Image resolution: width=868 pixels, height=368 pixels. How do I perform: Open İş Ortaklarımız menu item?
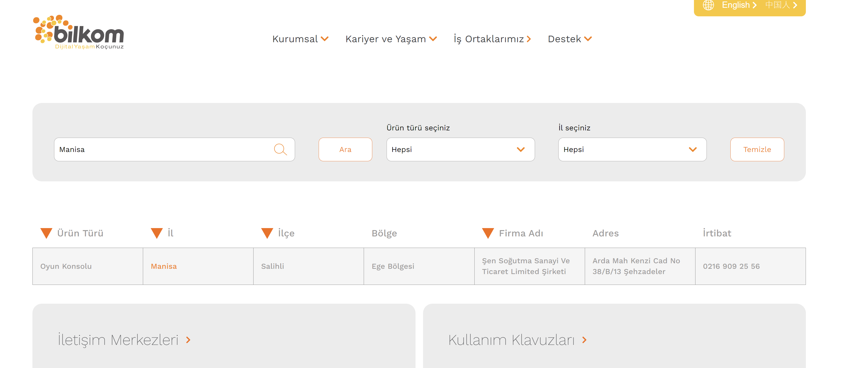click(x=492, y=39)
